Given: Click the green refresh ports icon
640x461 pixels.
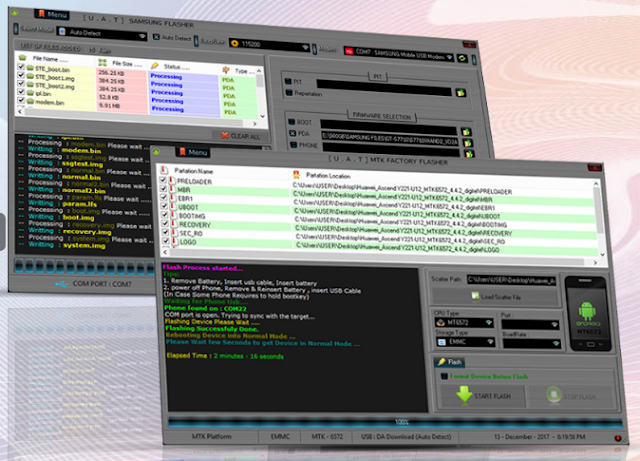Looking at the screenshot, I should coord(462,58).
